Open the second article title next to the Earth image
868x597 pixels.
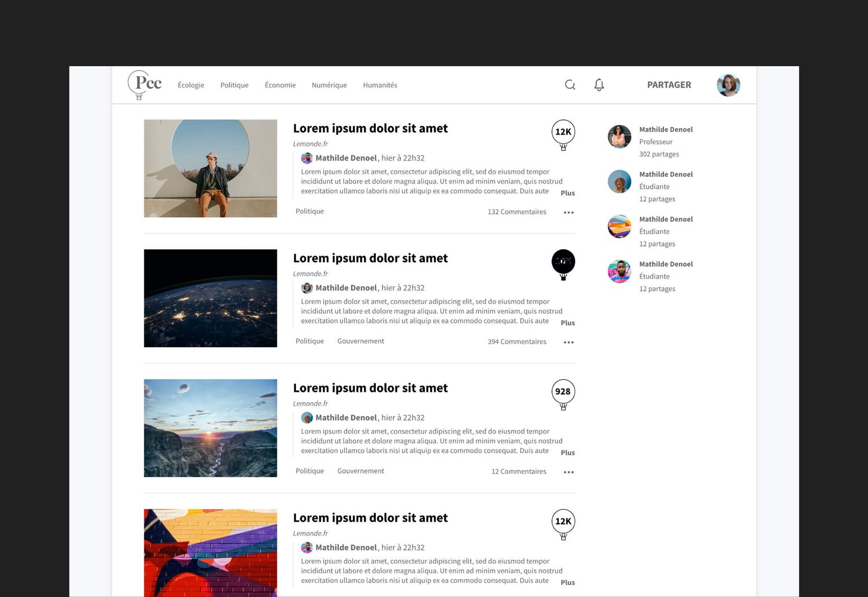370,258
